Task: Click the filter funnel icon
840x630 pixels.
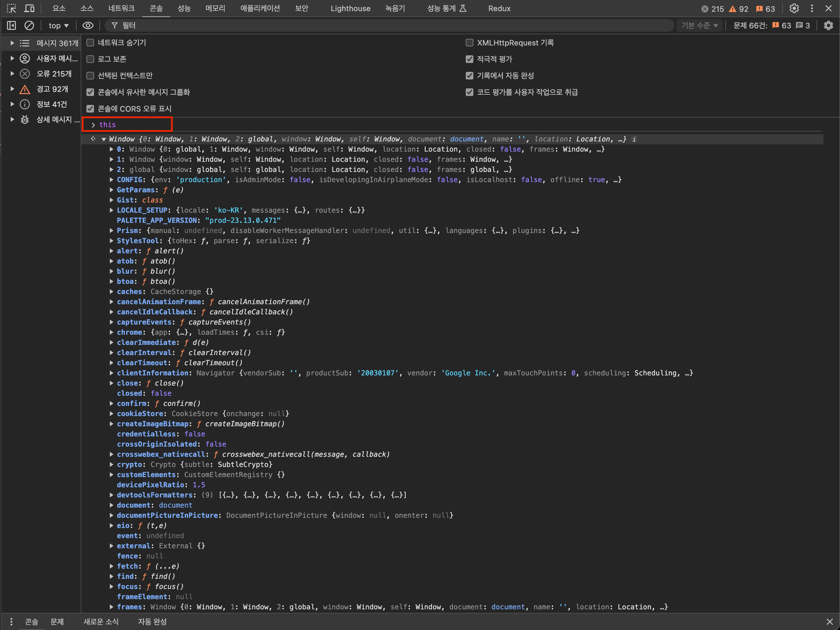Action: click(114, 25)
